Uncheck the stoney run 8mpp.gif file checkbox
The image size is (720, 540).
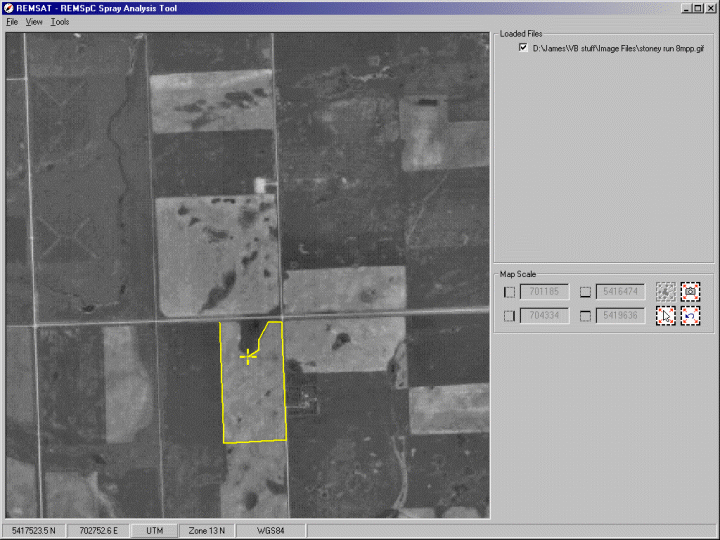[x=523, y=47]
